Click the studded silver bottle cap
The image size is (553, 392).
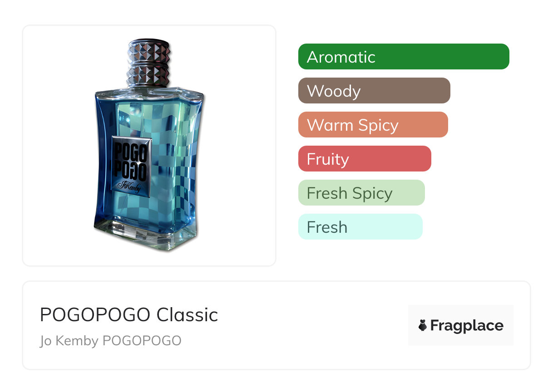pos(149,64)
